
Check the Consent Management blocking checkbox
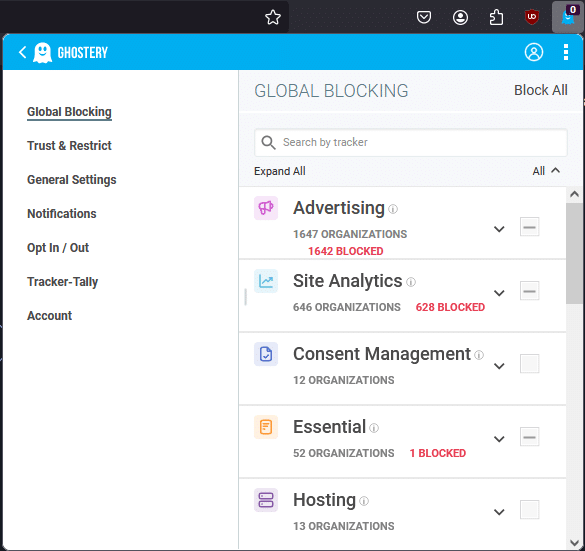tap(530, 364)
